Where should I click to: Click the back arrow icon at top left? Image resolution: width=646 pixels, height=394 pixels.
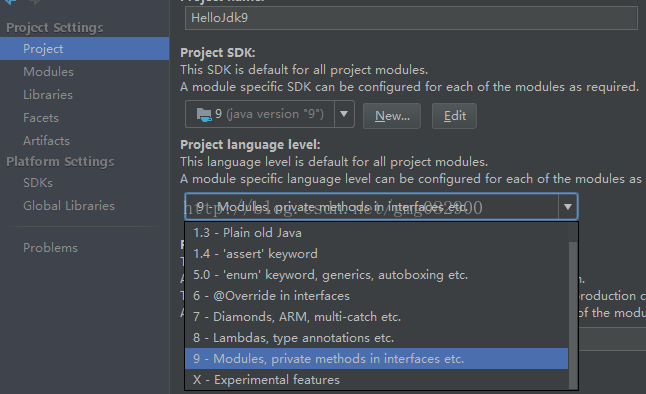pos(11,2)
